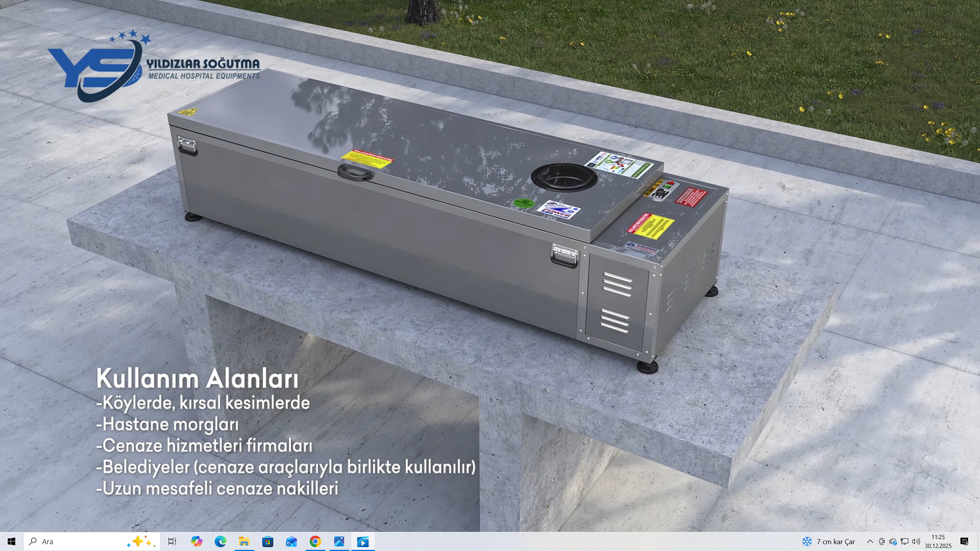Open File Explorer from taskbar
Screen dimensions: 980x551
pos(244,541)
